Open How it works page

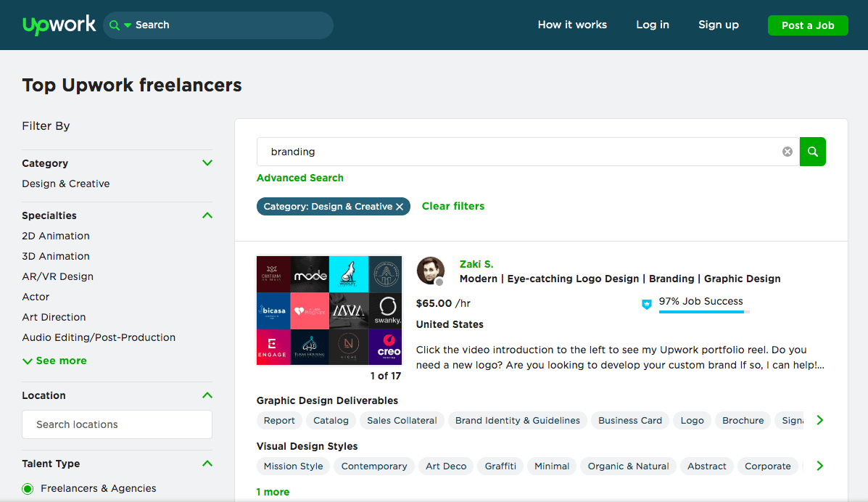[572, 25]
